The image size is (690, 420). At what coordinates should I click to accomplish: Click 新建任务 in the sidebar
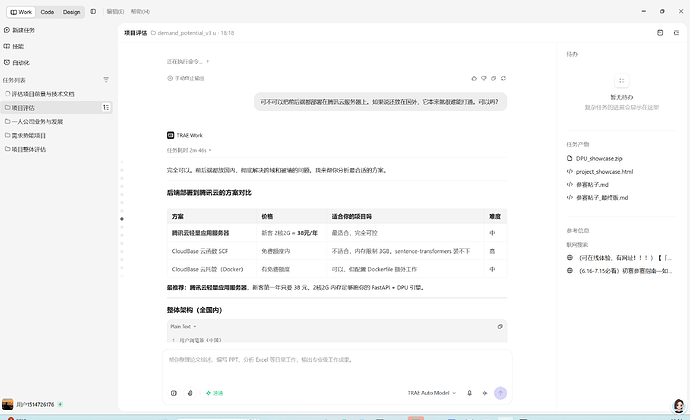coord(19,30)
